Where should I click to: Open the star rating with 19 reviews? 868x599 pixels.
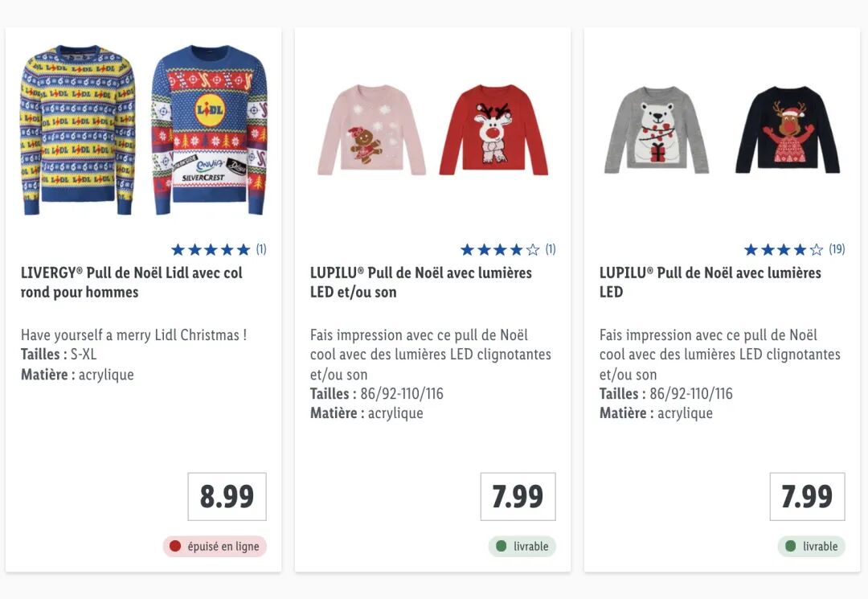click(x=784, y=250)
